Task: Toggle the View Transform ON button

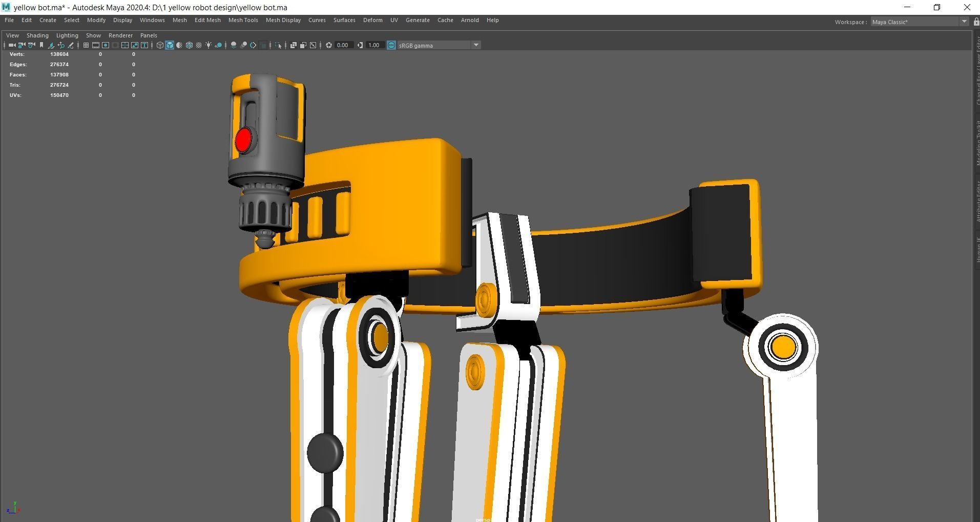Action: [x=391, y=45]
